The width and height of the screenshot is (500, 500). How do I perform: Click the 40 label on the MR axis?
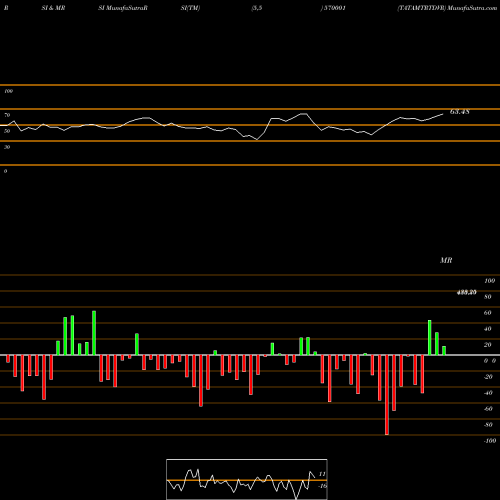click(488, 329)
